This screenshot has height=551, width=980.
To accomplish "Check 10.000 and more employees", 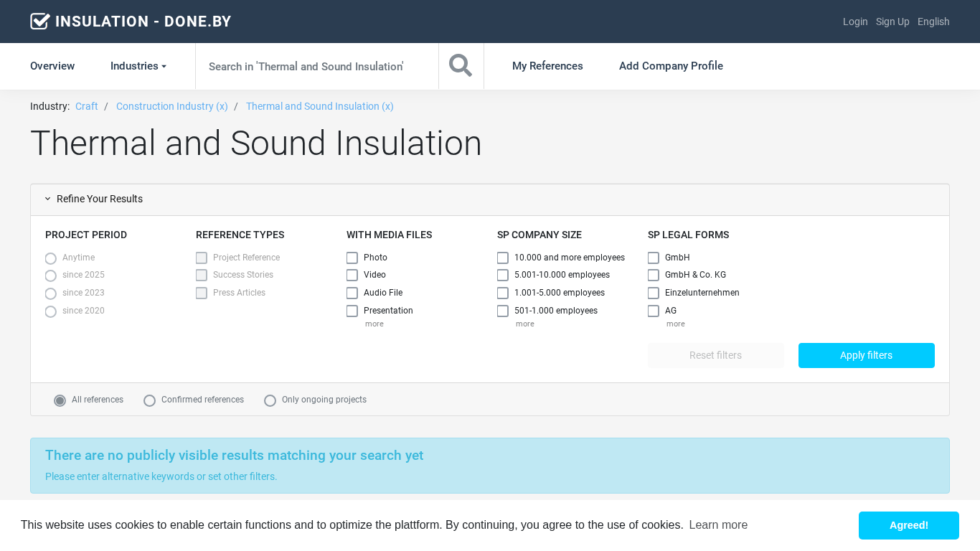I will pyautogui.click(x=503, y=258).
